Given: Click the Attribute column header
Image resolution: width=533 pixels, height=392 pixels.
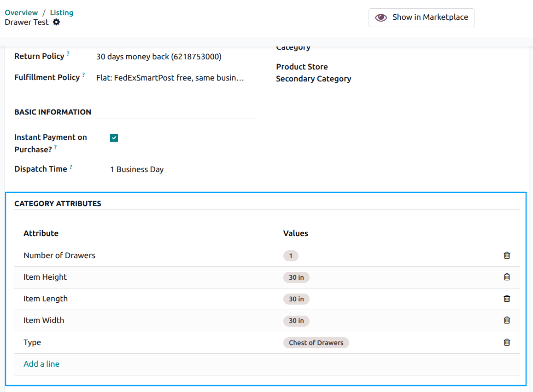Looking at the screenshot, I should coord(41,233).
